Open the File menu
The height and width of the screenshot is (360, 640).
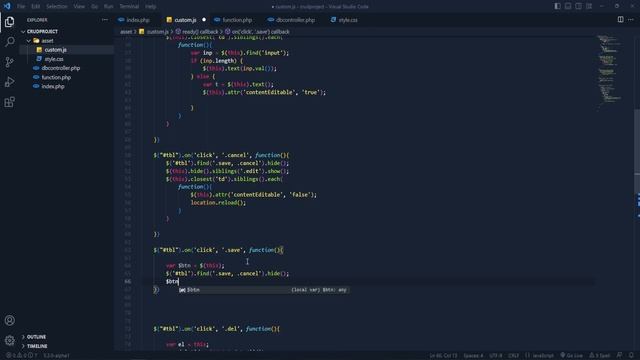point(21,7)
